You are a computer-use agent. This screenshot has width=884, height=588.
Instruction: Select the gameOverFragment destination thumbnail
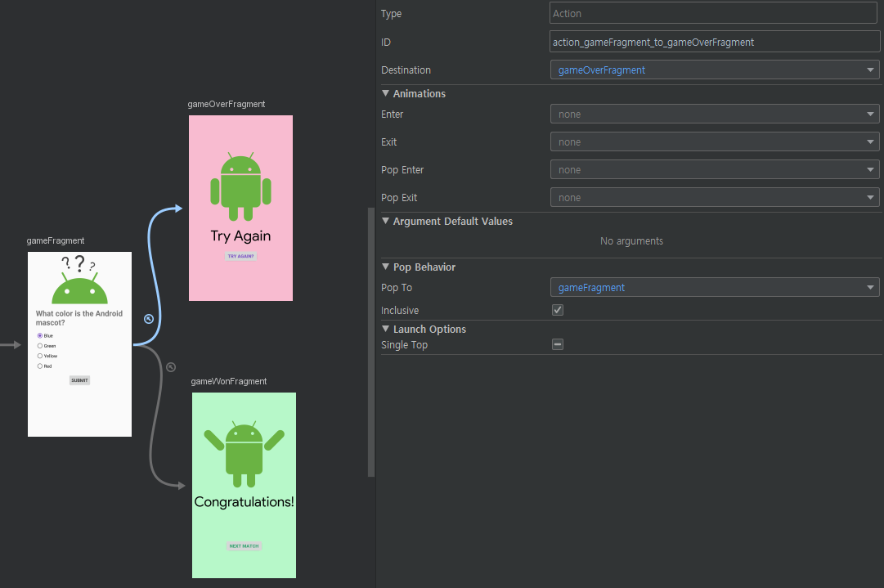240,208
